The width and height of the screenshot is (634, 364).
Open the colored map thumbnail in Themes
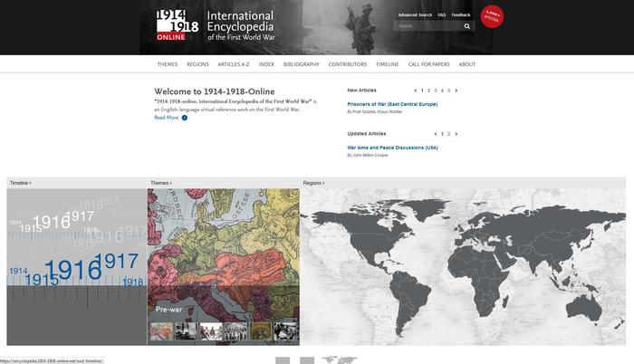coord(161,331)
